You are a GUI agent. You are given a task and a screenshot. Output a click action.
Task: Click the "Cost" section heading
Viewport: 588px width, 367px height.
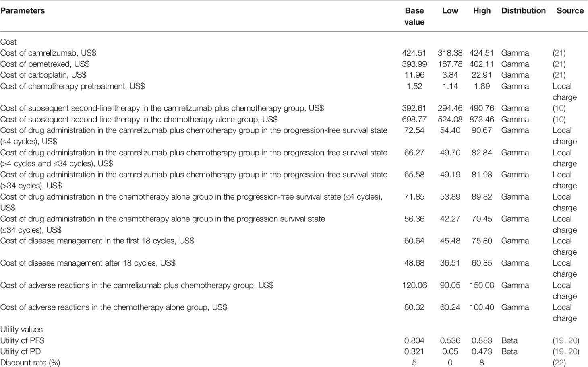(8, 42)
